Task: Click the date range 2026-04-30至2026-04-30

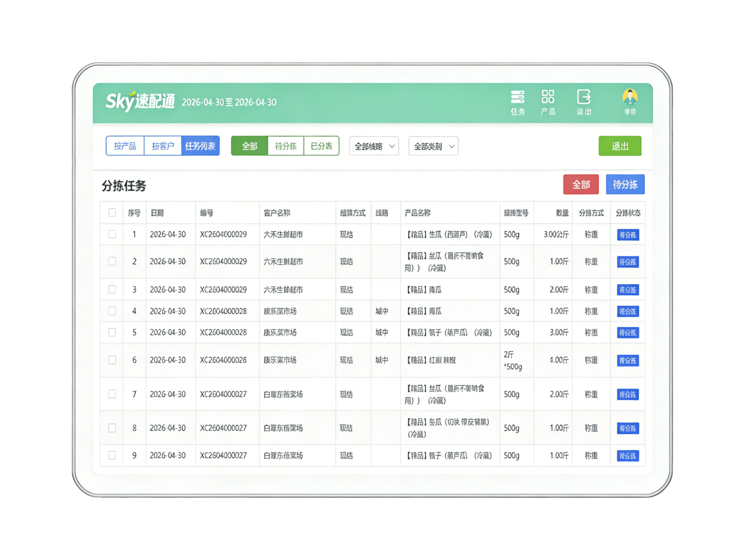Action: (229, 102)
